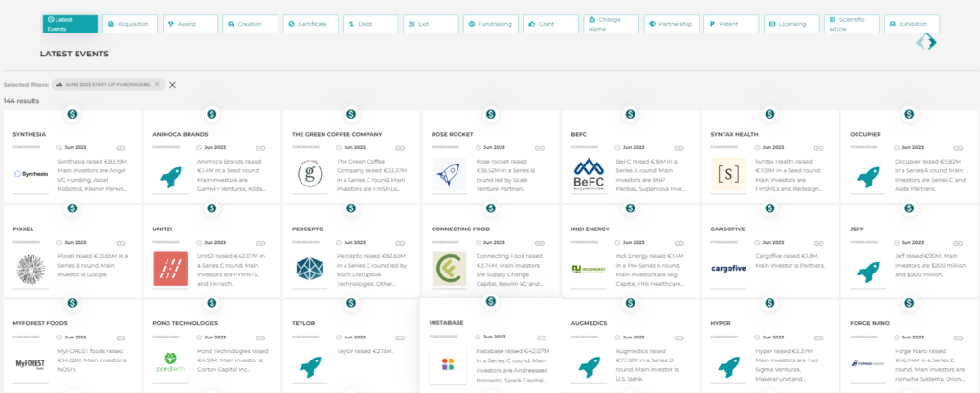Screen dimensions: 980x393
Task: Remove the June 2023 start-up fundraising filter chip
Action: 157,84
